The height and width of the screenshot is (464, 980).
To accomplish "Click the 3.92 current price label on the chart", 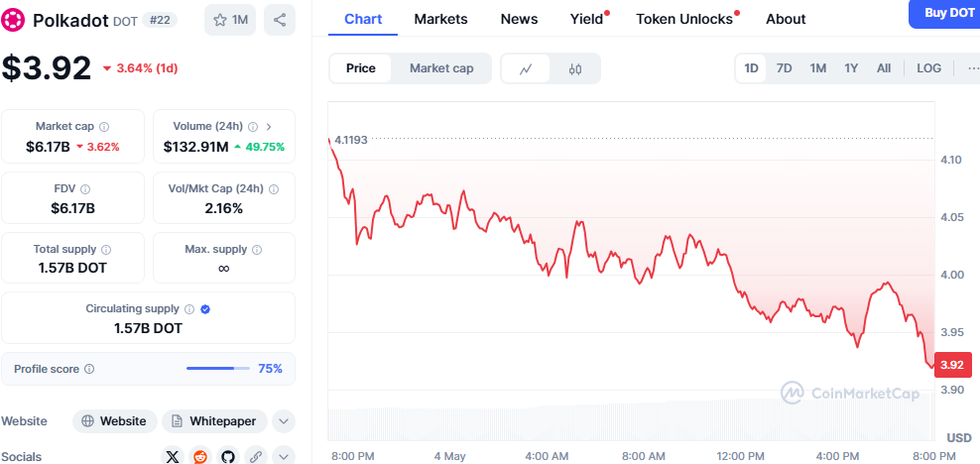I will 952,365.
